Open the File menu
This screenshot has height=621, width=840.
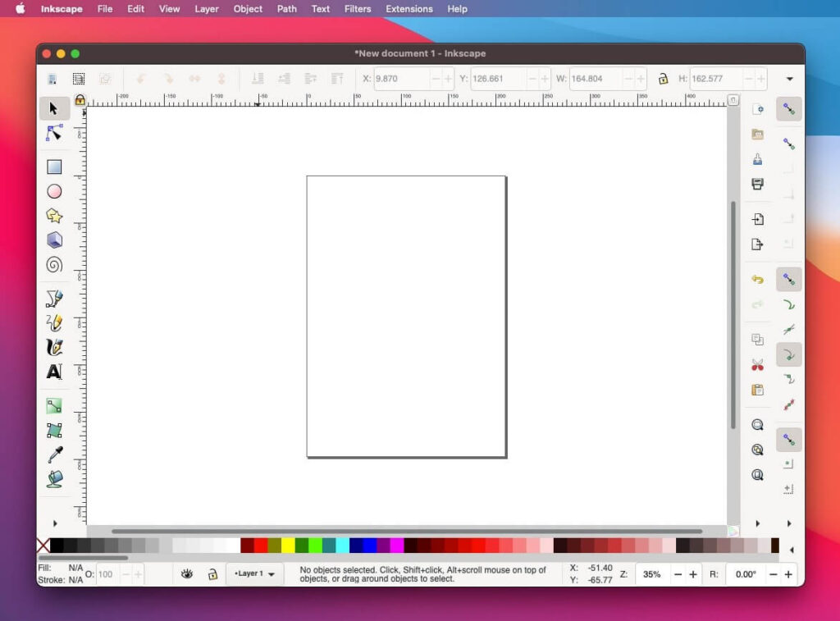point(105,9)
